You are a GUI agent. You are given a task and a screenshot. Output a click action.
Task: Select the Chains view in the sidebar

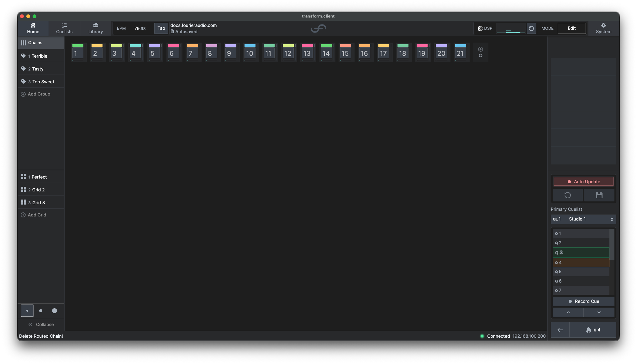(41, 43)
